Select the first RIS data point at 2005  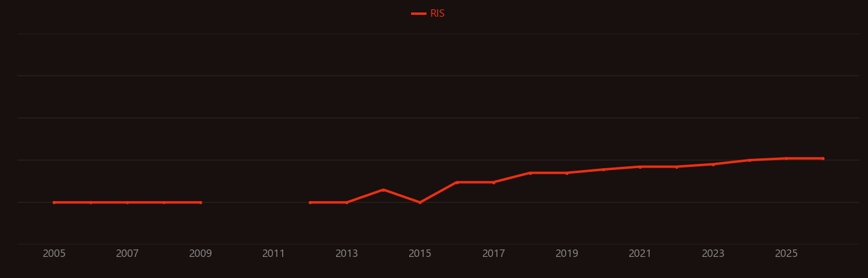pos(54,202)
